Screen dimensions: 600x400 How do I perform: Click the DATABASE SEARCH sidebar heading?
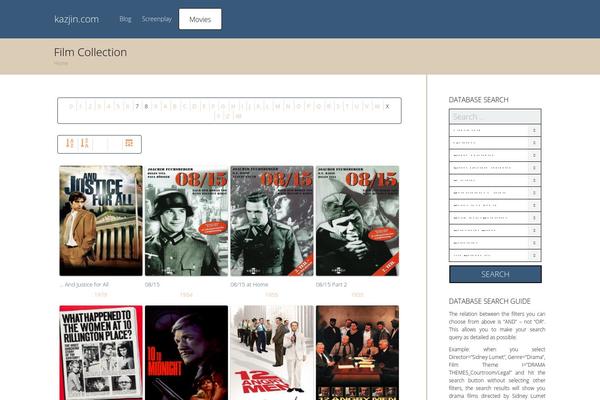click(478, 100)
